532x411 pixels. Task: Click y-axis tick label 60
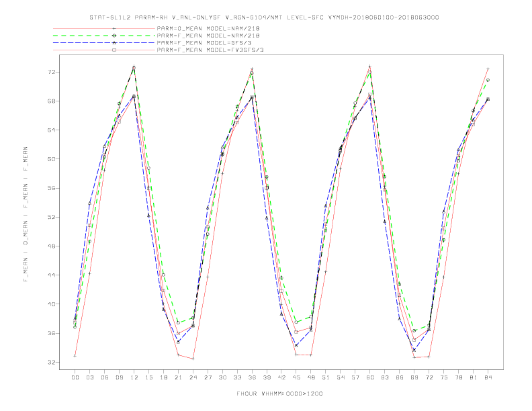(52, 158)
